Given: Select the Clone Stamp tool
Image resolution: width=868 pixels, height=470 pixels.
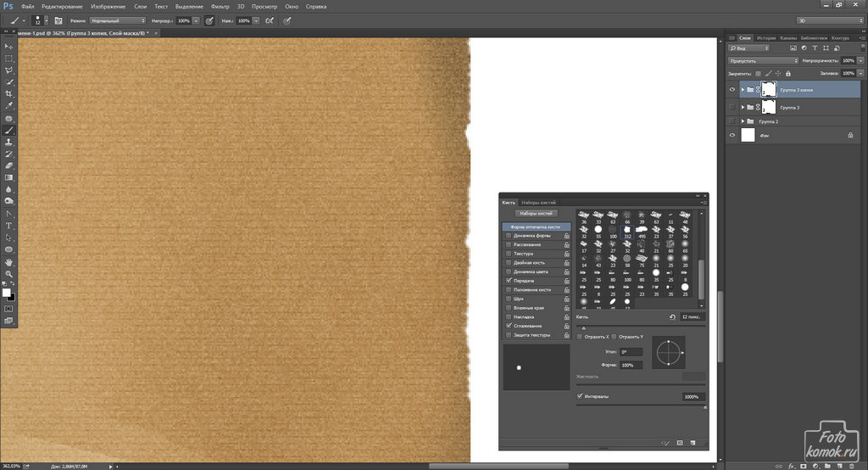Looking at the screenshot, I should [9, 143].
